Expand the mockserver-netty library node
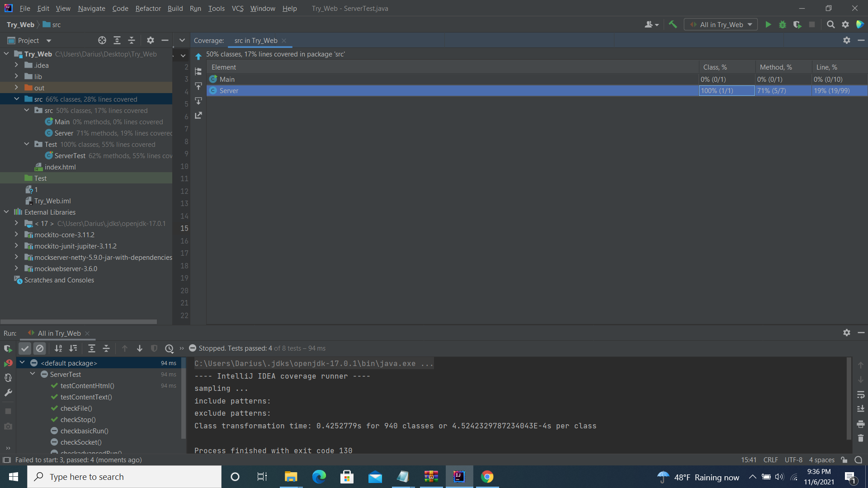The width and height of the screenshot is (868, 488). (x=16, y=257)
